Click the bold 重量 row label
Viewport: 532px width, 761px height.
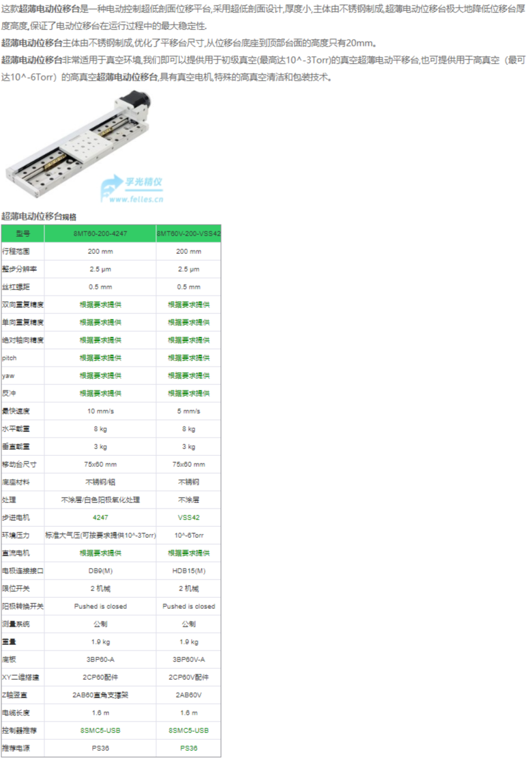[10, 642]
